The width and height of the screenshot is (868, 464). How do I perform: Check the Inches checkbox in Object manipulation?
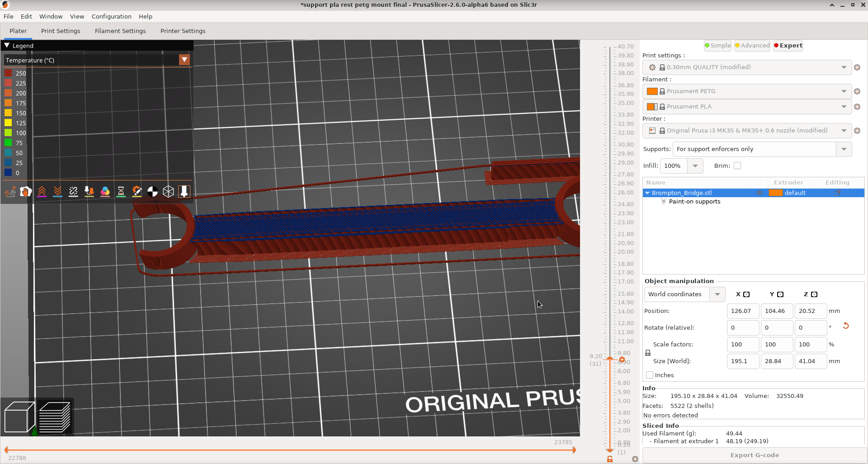(650, 375)
